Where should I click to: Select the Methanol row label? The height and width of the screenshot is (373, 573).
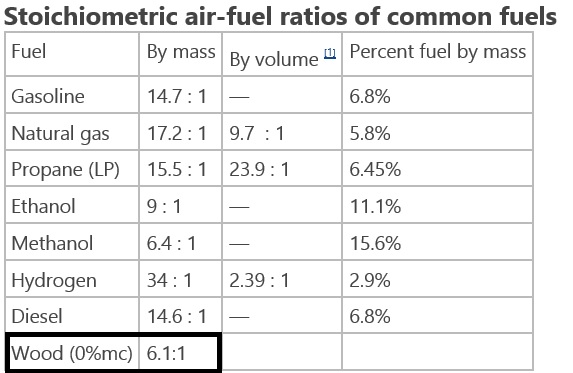click(52, 243)
